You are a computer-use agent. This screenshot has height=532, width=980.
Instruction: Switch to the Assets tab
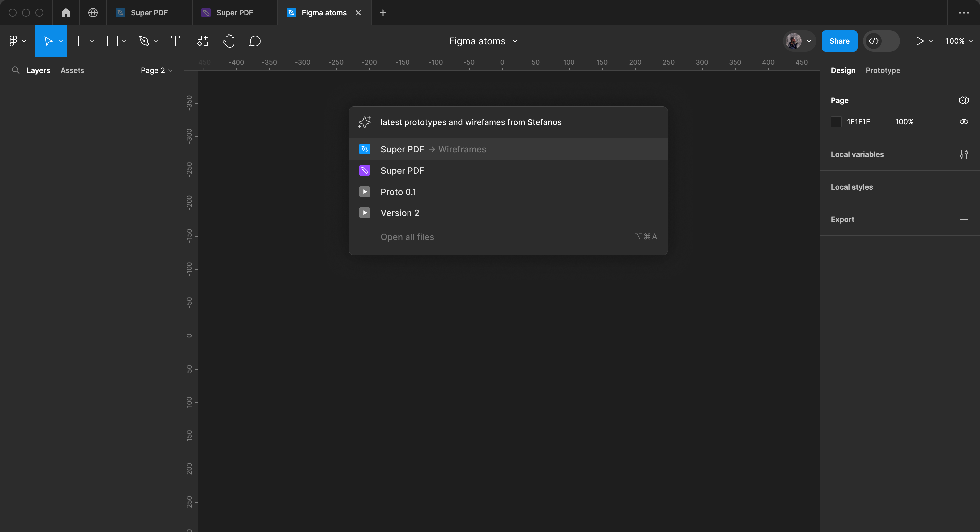(x=72, y=70)
